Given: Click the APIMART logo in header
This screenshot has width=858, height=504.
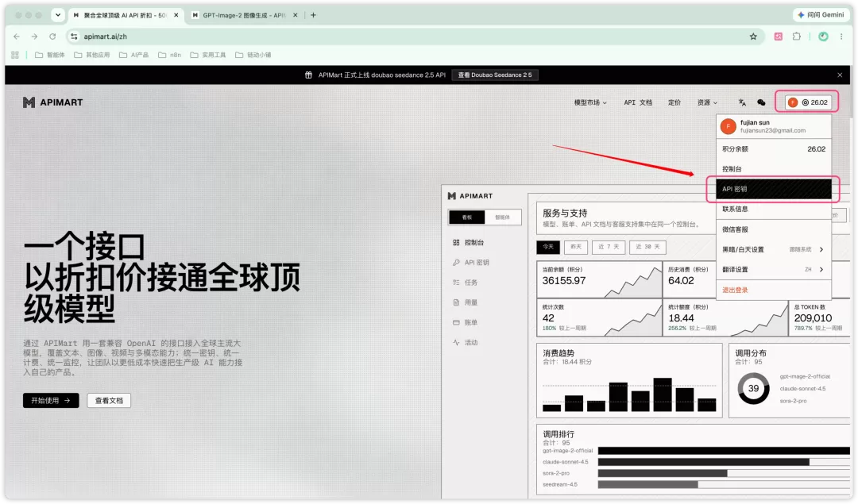Looking at the screenshot, I should point(53,102).
